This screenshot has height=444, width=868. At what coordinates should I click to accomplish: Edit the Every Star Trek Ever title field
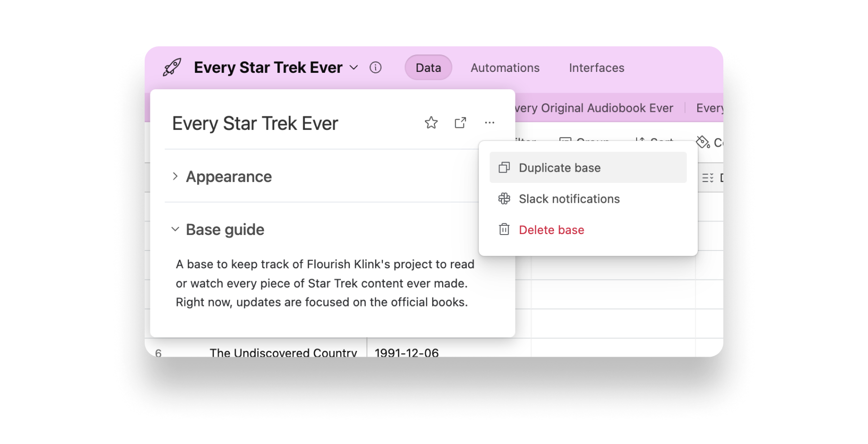coord(255,124)
